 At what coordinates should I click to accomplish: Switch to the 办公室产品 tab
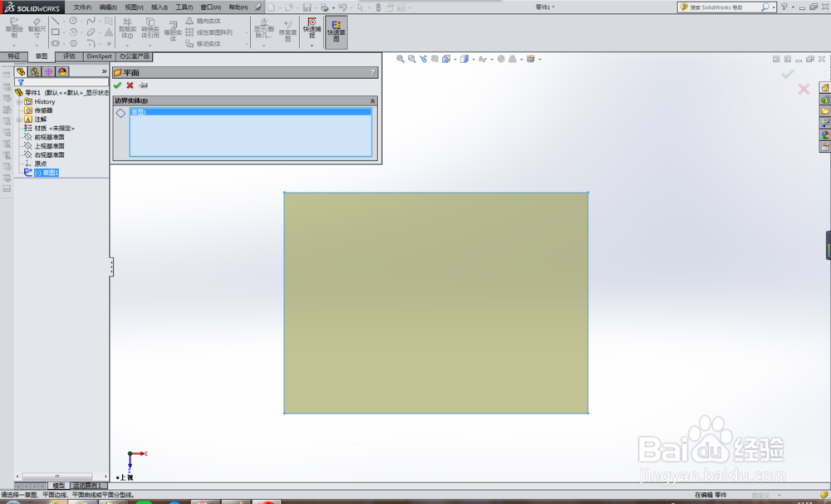tap(134, 56)
